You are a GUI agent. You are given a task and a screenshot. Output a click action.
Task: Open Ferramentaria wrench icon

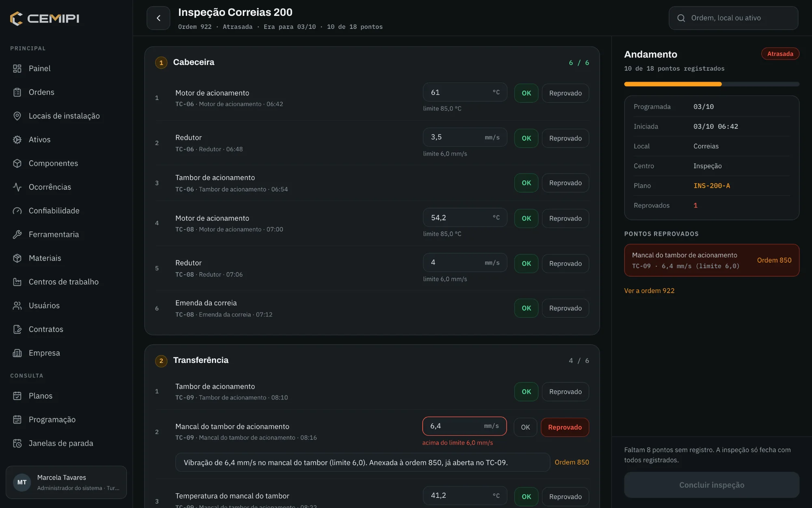click(17, 234)
